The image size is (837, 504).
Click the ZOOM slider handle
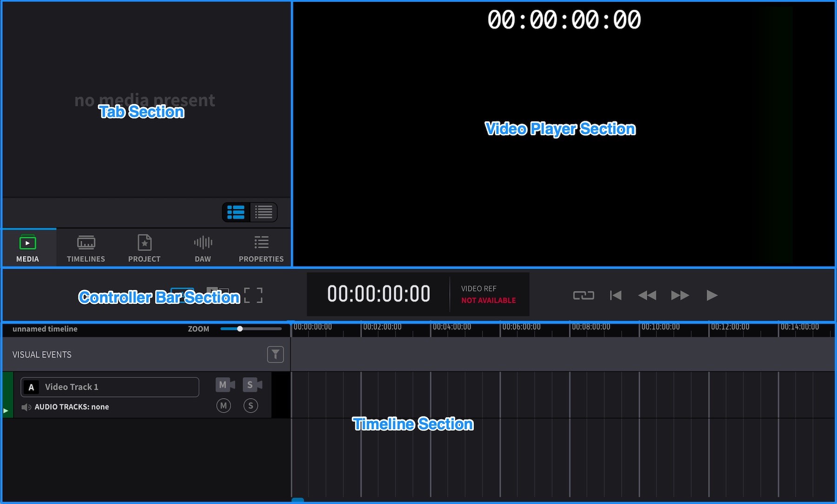pos(240,329)
